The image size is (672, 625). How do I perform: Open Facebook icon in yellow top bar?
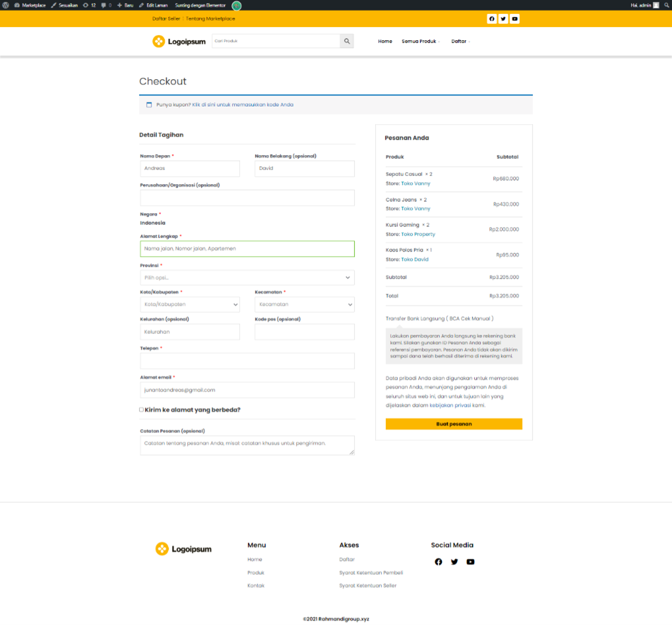click(x=492, y=18)
